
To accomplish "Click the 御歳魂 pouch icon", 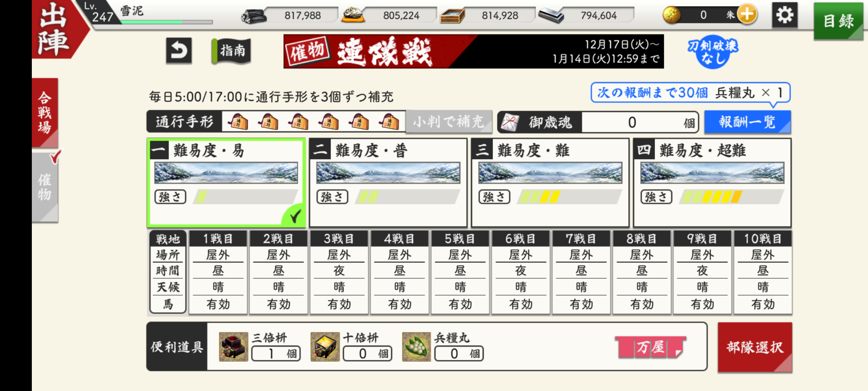I will 510,122.
